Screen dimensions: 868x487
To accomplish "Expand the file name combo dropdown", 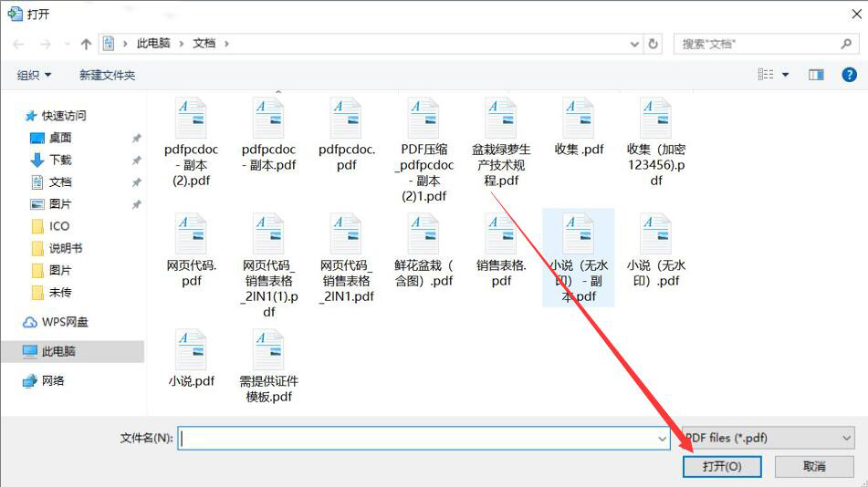I will point(662,439).
